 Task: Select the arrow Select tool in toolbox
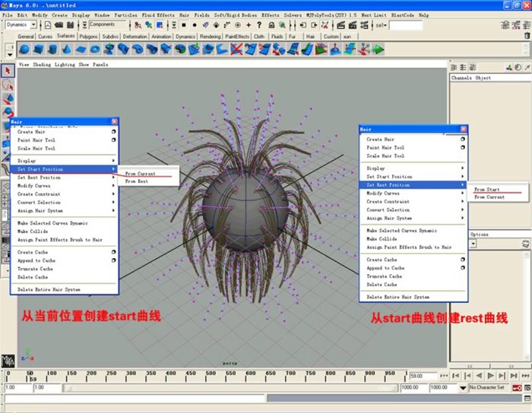(8, 71)
